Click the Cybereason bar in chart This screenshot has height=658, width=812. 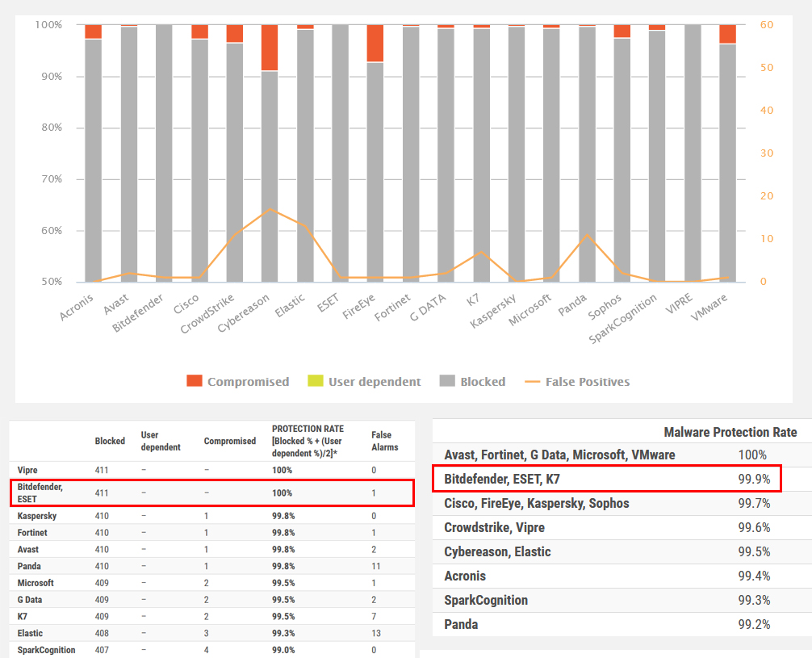pyautogui.click(x=270, y=153)
